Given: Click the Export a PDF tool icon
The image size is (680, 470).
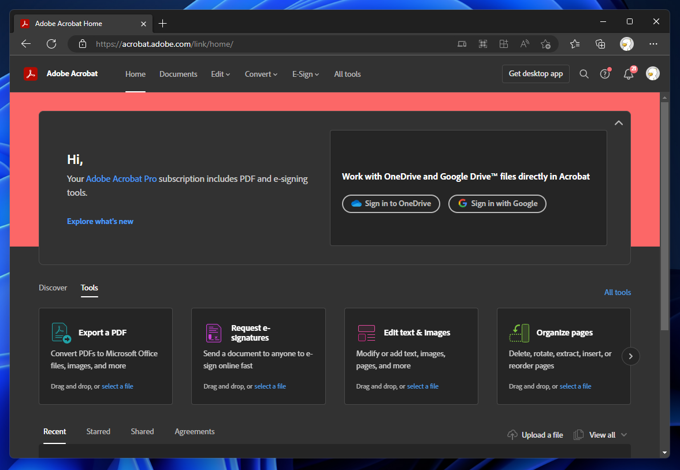Looking at the screenshot, I should point(61,333).
